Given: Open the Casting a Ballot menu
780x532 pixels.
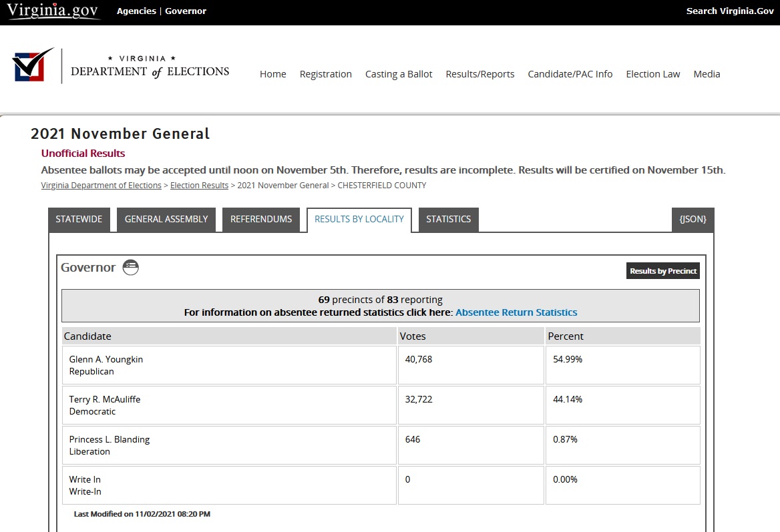Looking at the screenshot, I should (x=399, y=74).
